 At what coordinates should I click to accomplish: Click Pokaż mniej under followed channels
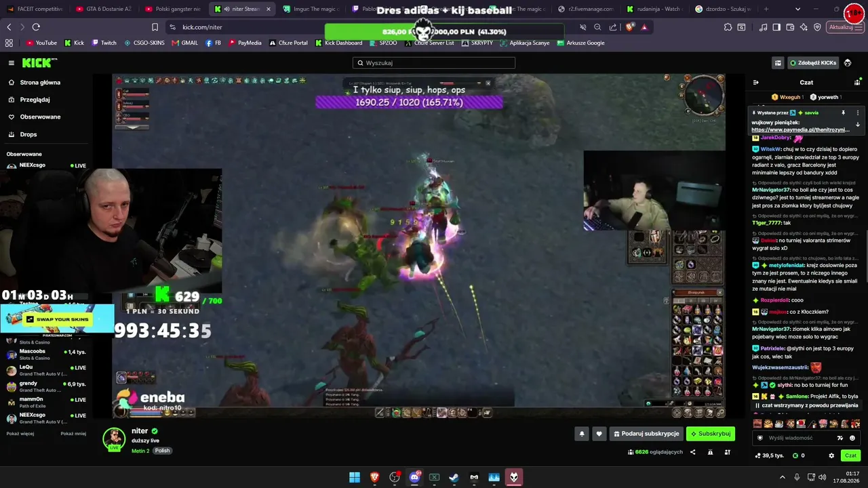click(73, 434)
